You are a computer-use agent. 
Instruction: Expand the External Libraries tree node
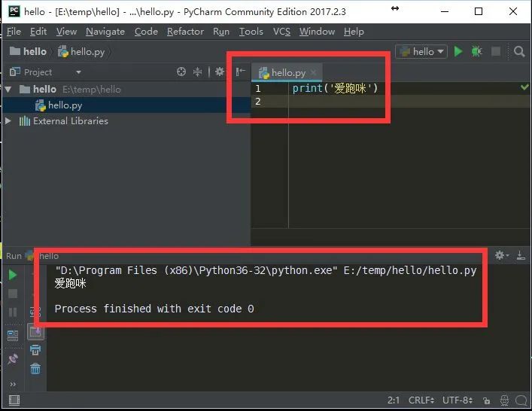point(8,121)
